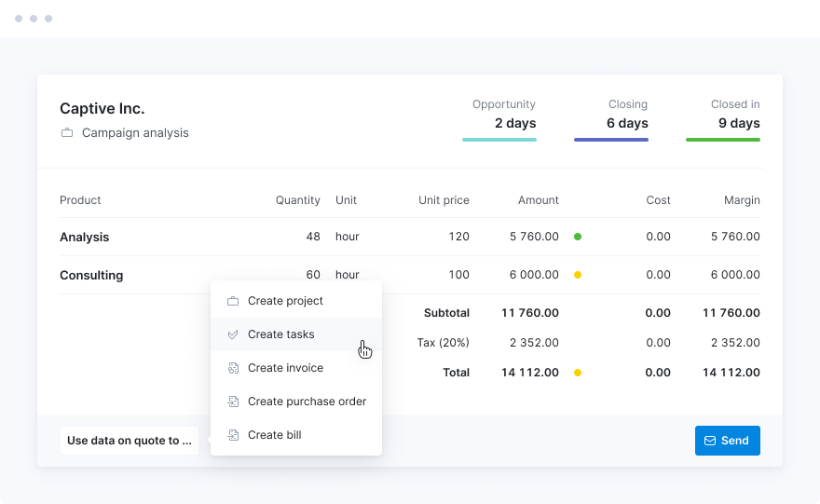Click the envelope icon on Send button
This screenshot has height=504, width=820.
[x=710, y=441]
